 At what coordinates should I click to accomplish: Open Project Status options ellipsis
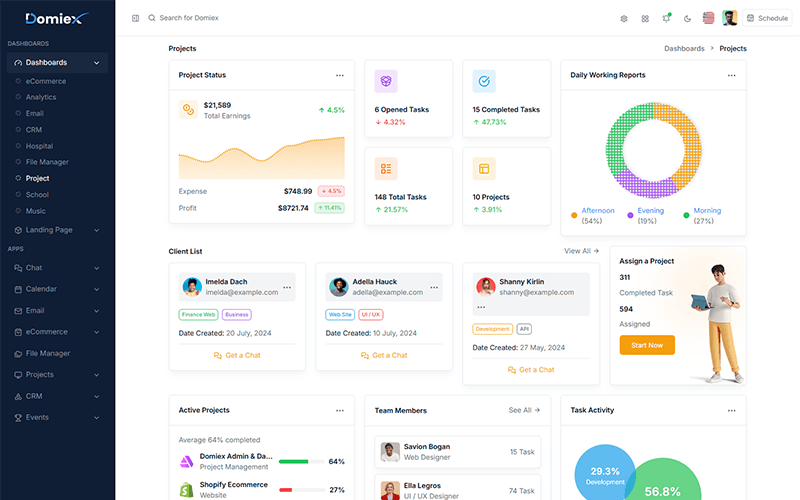point(339,75)
